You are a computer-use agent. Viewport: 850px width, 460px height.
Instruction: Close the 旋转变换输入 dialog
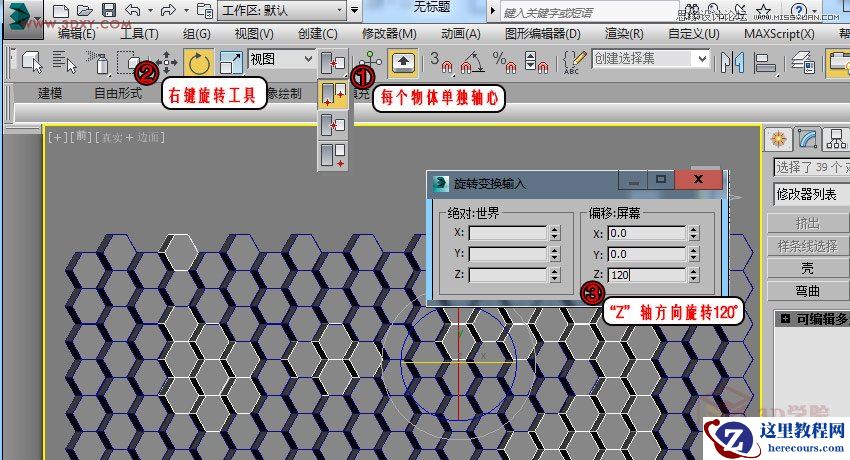point(699,179)
